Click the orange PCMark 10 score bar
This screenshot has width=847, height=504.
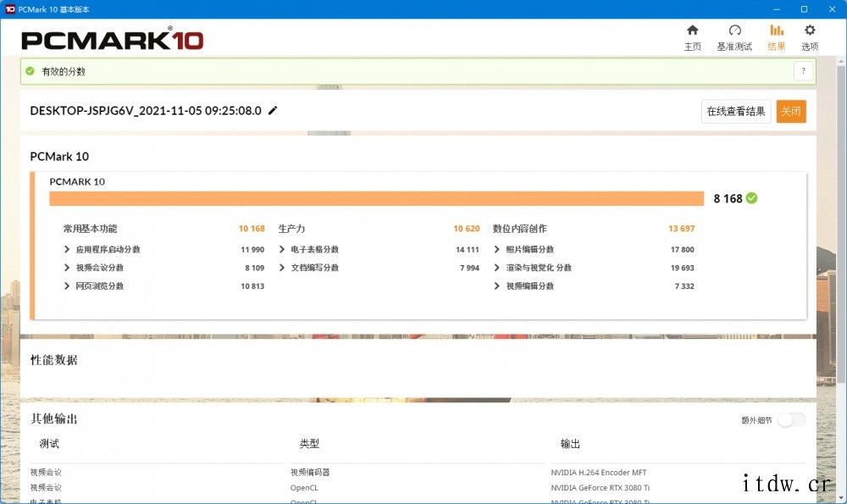(377, 198)
